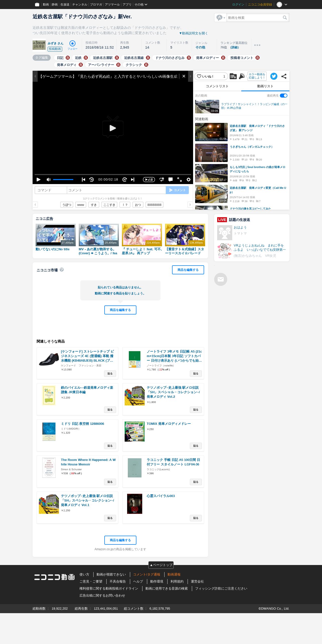Open the share icon beside Twitter
322x644 pixels.
(284, 76)
